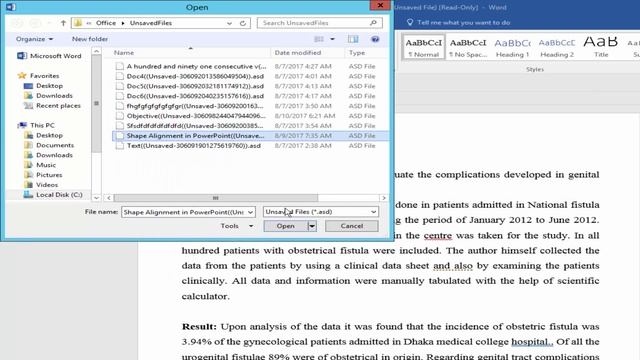The image size is (640, 360).
Task: Click the file list scroll right arrow
Action: pyautogui.click(x=384, y=198)
